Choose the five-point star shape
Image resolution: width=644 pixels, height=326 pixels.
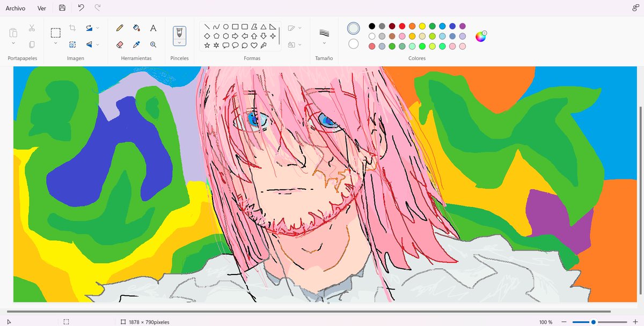[x=207, y=46]
